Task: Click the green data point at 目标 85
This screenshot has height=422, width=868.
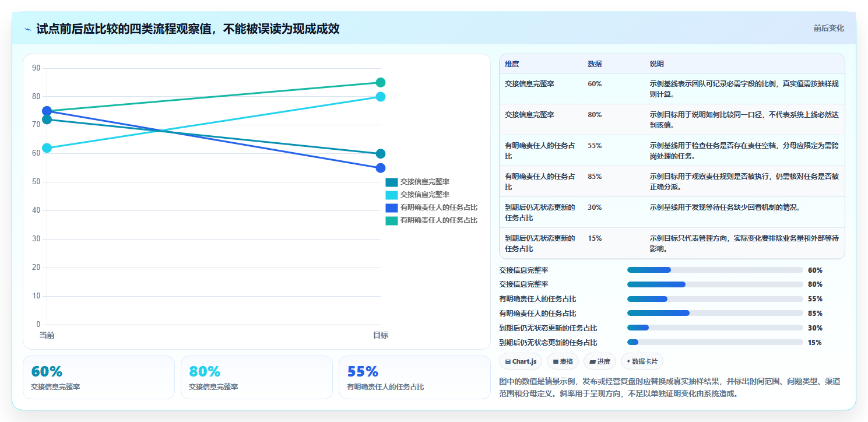Action: 381,82
